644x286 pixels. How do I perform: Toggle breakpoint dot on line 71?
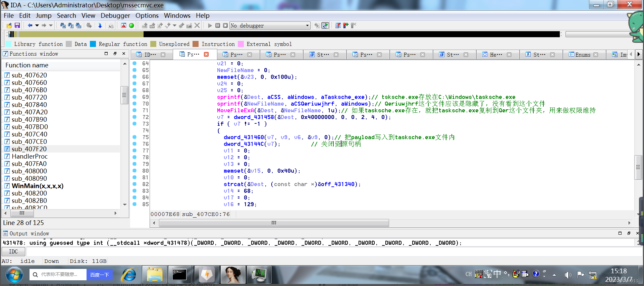click(135, 110)
